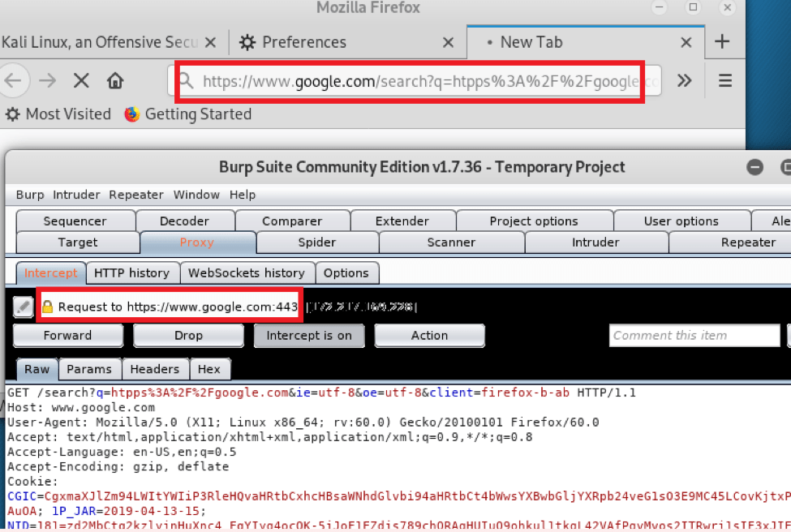Click the padlock icon beside request target
The width and height of the screenshot is (791, 532).
[x=47, y=307]
